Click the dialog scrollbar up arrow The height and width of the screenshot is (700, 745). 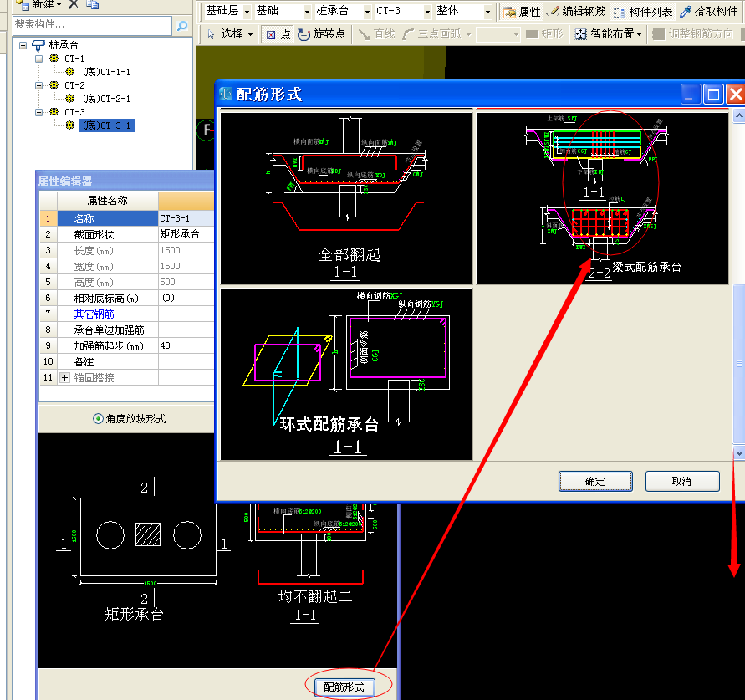(x=739, y=115)
